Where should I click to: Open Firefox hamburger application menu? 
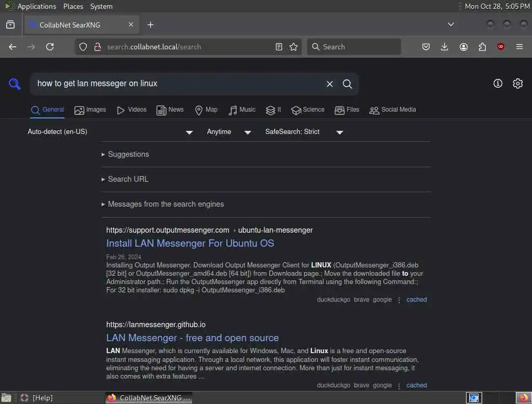[520, 46]
